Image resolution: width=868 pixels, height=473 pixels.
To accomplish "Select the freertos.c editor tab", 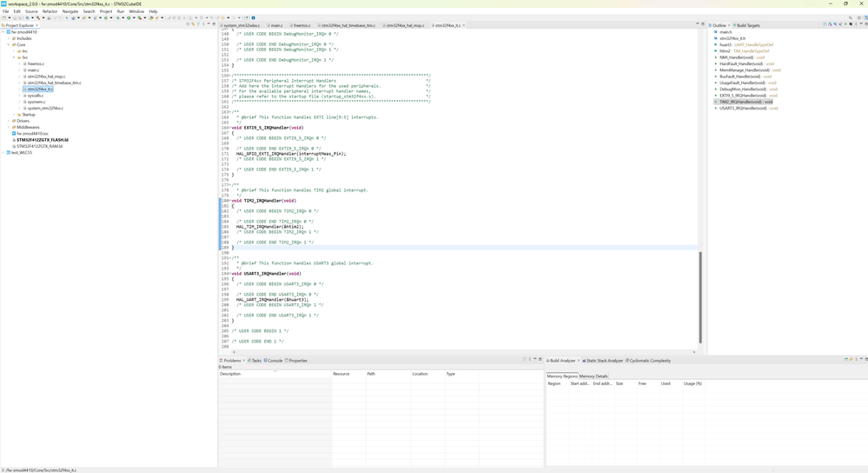I will (x=301, y=25).
